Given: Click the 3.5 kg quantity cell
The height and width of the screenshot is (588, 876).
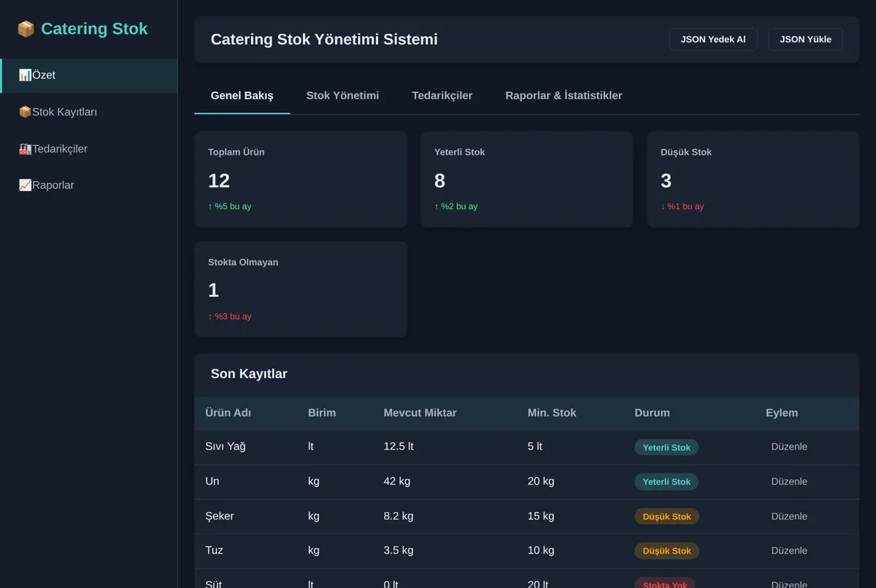Looking at the screenshot, I should point(399,551).
